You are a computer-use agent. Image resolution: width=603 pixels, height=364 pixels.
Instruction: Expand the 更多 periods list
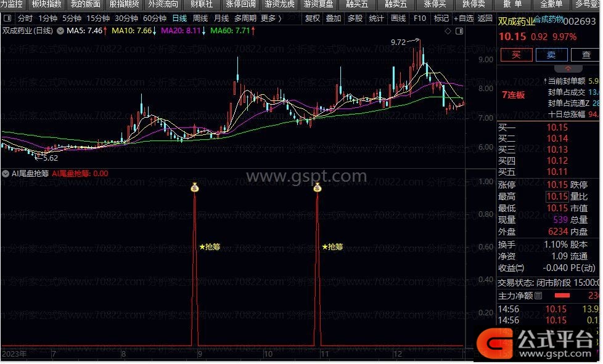(x=271, y=18)
